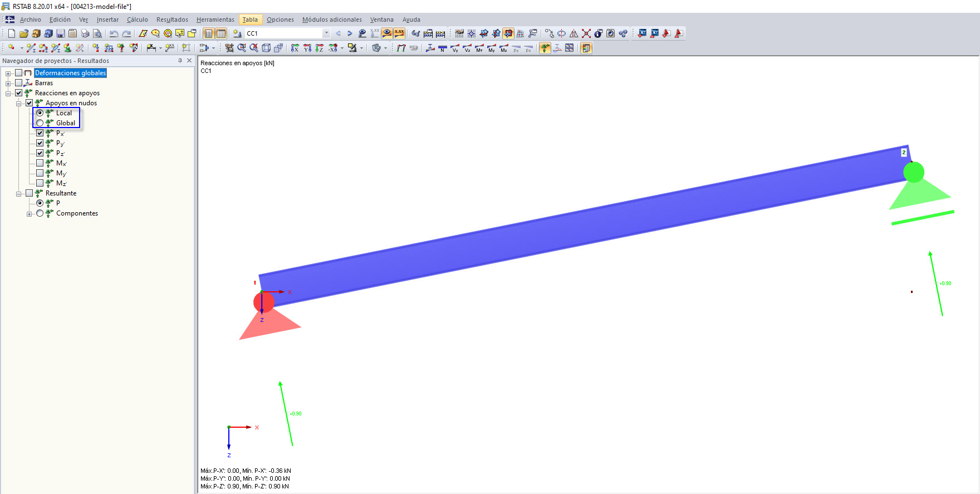The width and height of the screenshot is (980, 494).
Task: Open the Edición menu
Action: (x=60, y=19)
